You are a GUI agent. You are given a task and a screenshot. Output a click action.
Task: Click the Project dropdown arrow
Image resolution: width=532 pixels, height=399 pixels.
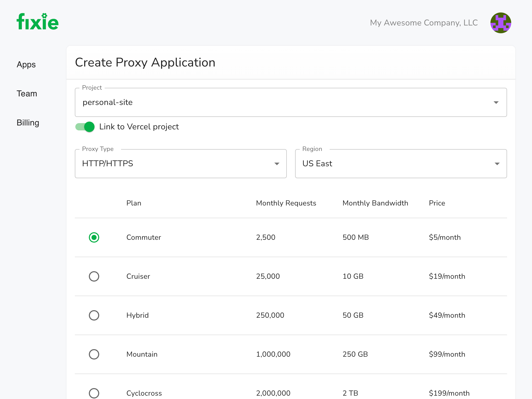(496, 103)
